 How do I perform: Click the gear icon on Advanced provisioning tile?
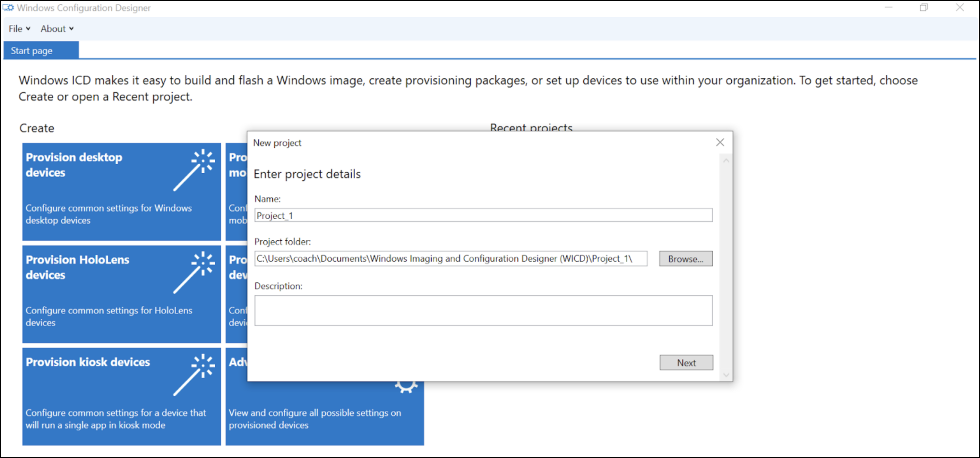(406, 387)
